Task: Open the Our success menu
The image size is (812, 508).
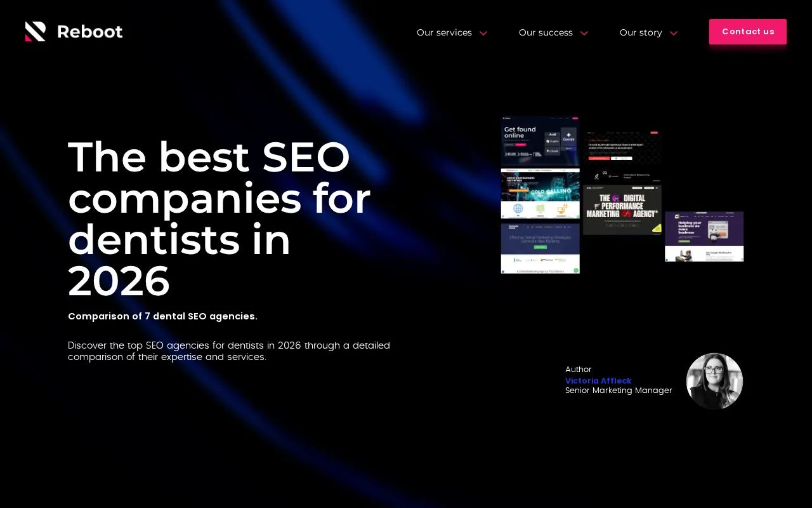Action: click(546, 32)
